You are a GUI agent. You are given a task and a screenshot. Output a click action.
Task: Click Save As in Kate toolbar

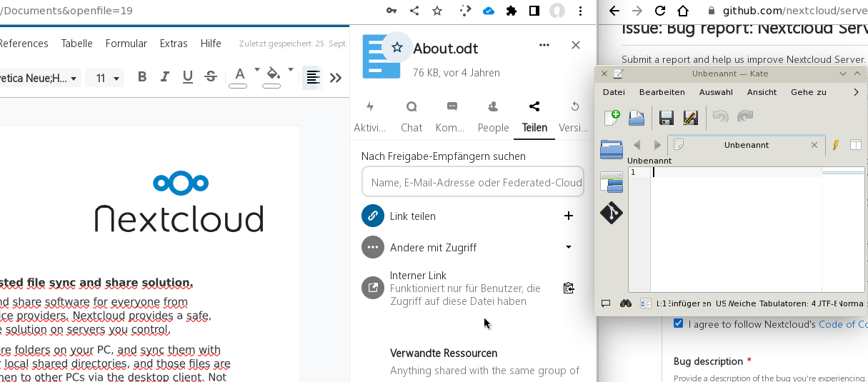(690, 117)
